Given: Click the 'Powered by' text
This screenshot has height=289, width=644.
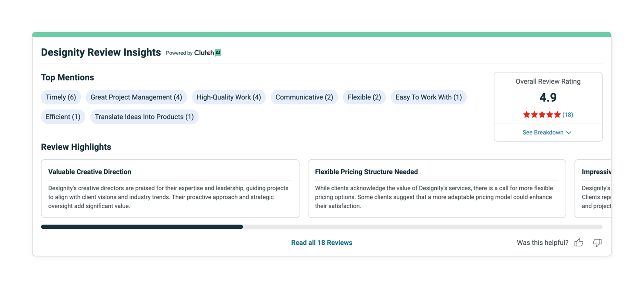Looking at the screenshot, I should click(x=179, y=53).
